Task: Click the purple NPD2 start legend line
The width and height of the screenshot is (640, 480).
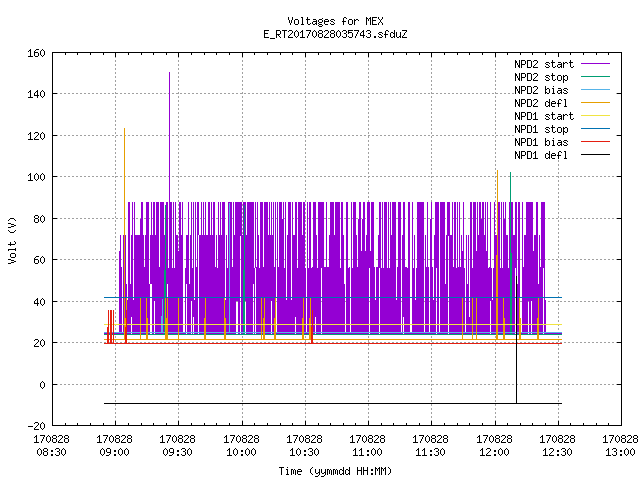Action: tap(595, 64)
